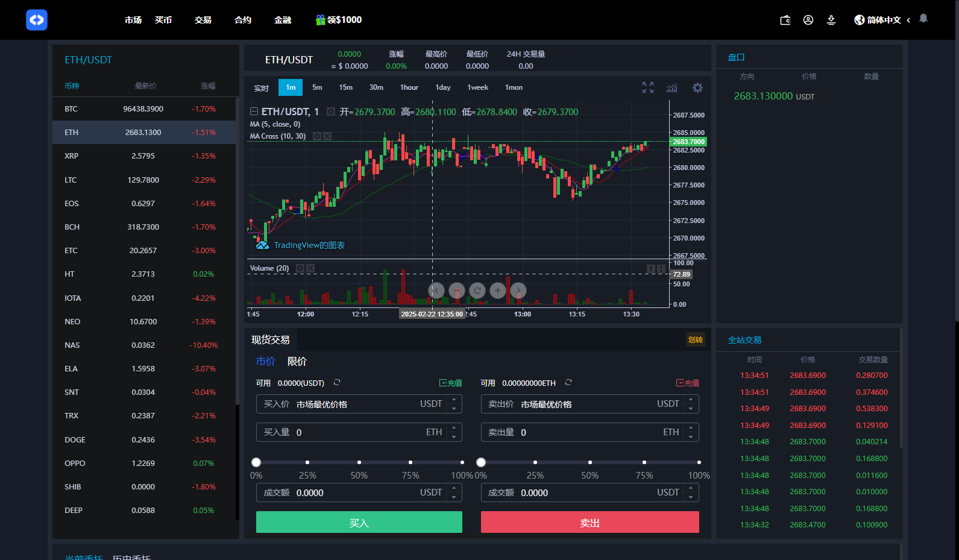Remove the Volume indicator with X
959x560 pixels.
coord(310,268)
